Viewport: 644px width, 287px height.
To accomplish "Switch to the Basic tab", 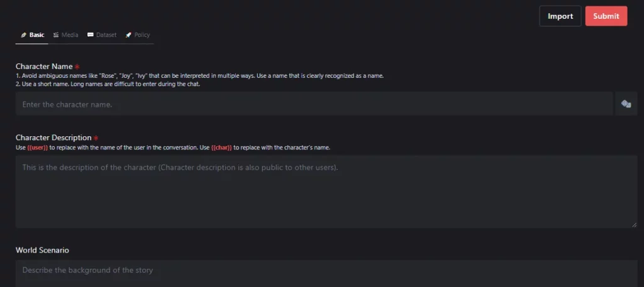I will pyautogui.click(x=36, y=35).
